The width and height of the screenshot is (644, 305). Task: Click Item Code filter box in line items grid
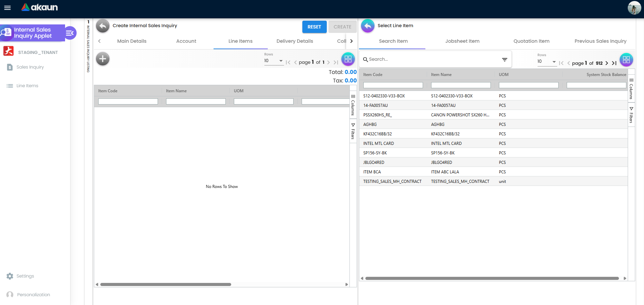[x=128, y=101]
